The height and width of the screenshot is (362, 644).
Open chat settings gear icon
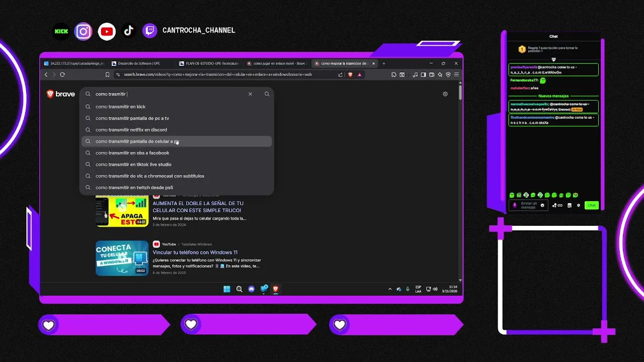coord(579,205)
